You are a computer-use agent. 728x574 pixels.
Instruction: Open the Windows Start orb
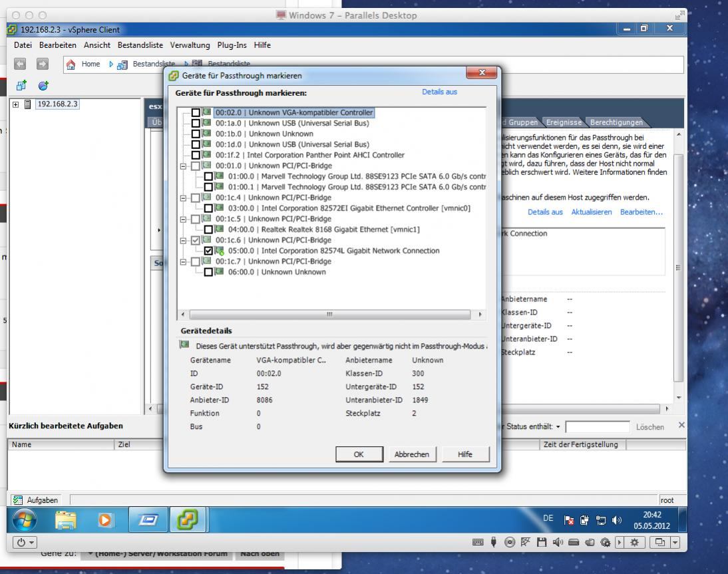(x=25, y=519)
